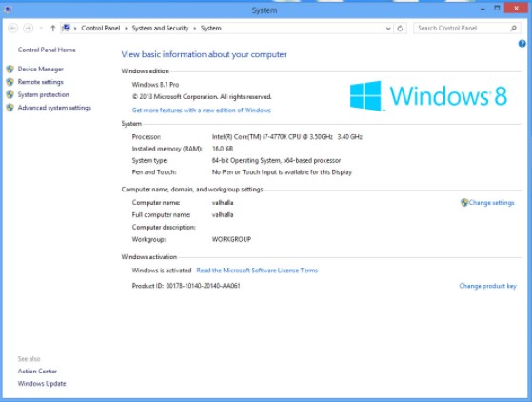Click the computer icon in the address bar
The width and height of the screenshot is (532, 402).
66,28
